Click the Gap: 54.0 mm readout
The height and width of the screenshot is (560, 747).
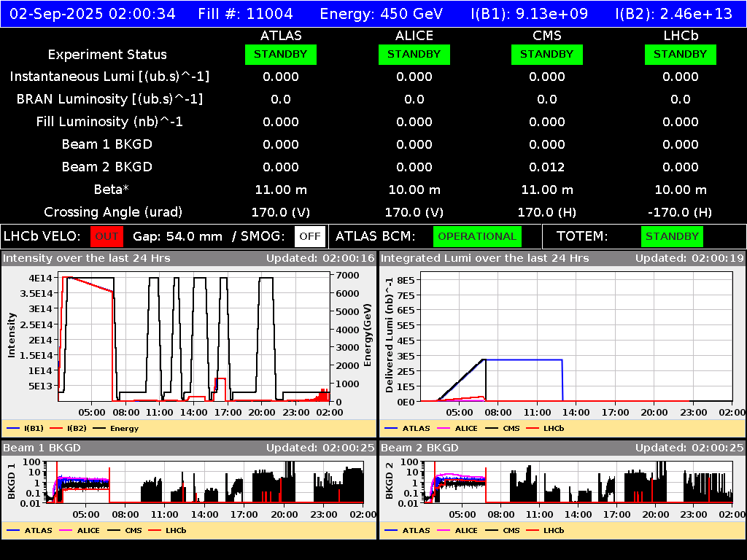[x=178, y=237]
